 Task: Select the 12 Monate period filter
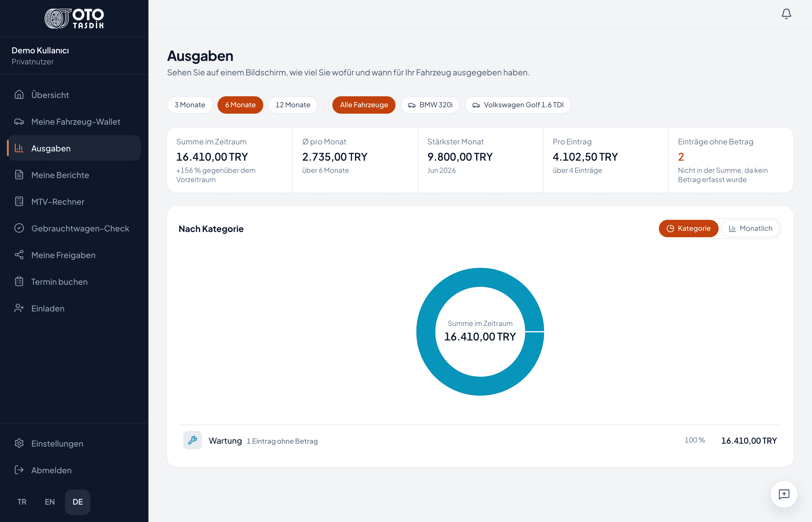[293, 105]
